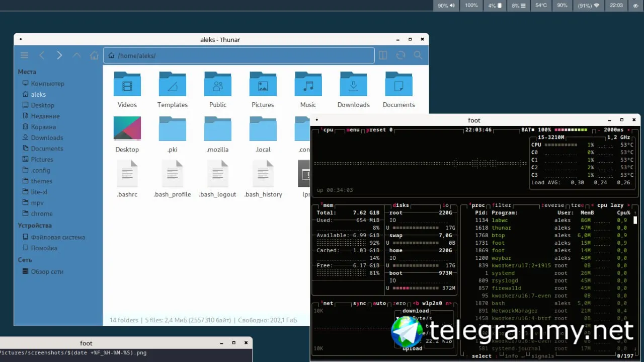
Task: Select the .mozilla folder
Action: click(218, 128)
